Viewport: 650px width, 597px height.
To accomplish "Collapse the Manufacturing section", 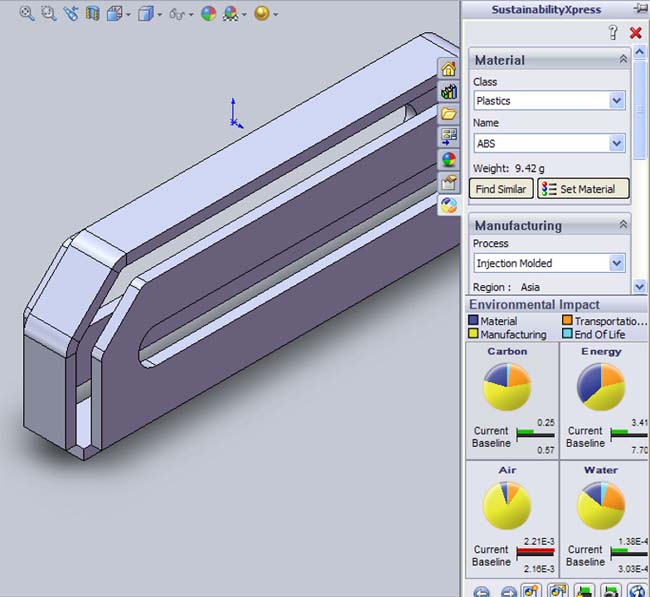I will tap(623, 225).
